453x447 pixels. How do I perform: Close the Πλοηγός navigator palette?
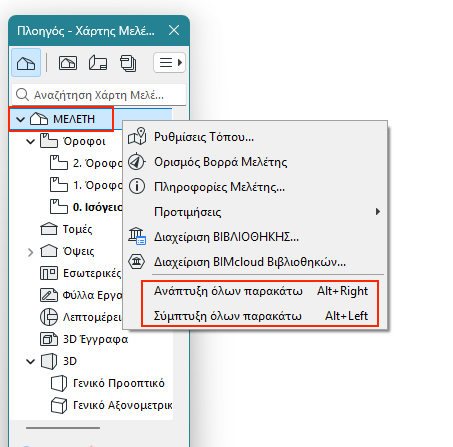(174, 31)
